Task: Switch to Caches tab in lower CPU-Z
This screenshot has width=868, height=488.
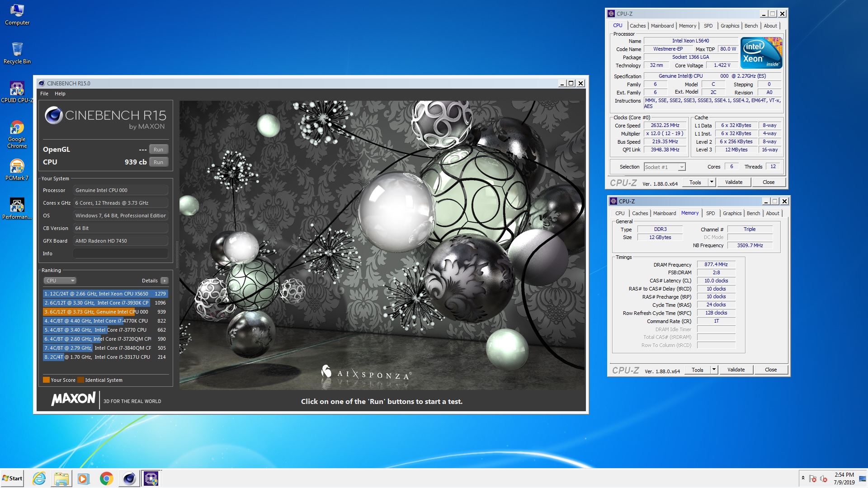Action: [x=640, y=213]
